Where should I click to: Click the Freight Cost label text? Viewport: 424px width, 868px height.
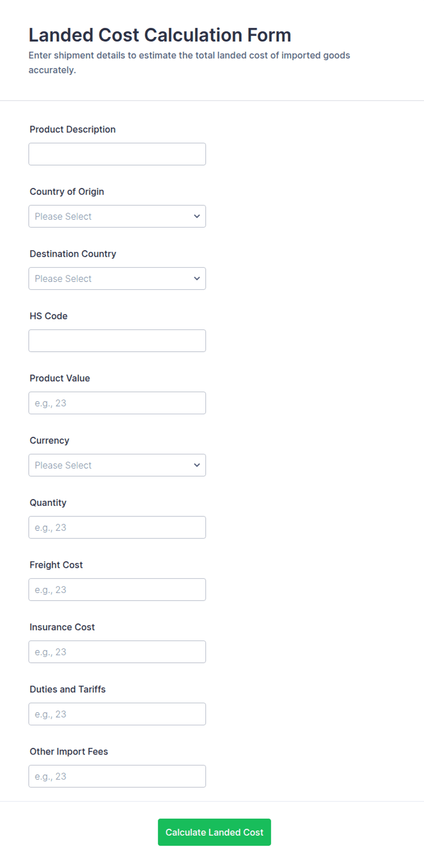coord(56,565)
